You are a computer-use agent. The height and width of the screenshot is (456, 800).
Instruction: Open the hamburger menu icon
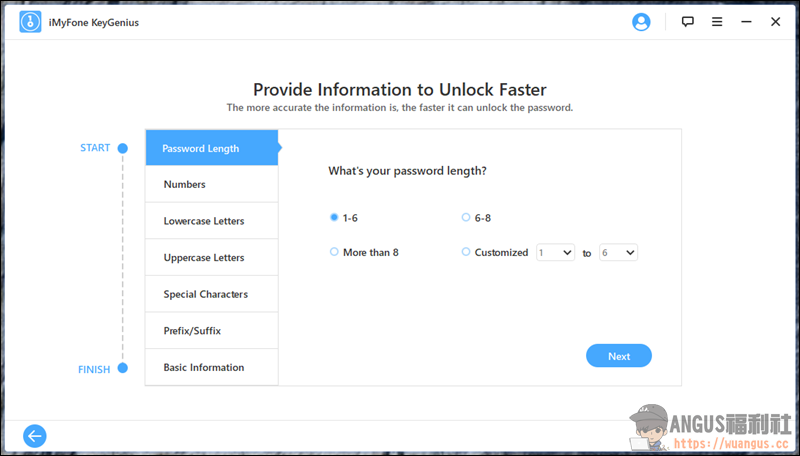click(x=717, y=22)
